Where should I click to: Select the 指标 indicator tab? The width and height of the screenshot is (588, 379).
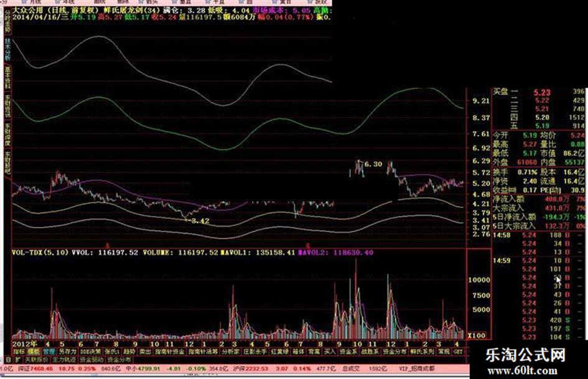(x=19, y=352)
